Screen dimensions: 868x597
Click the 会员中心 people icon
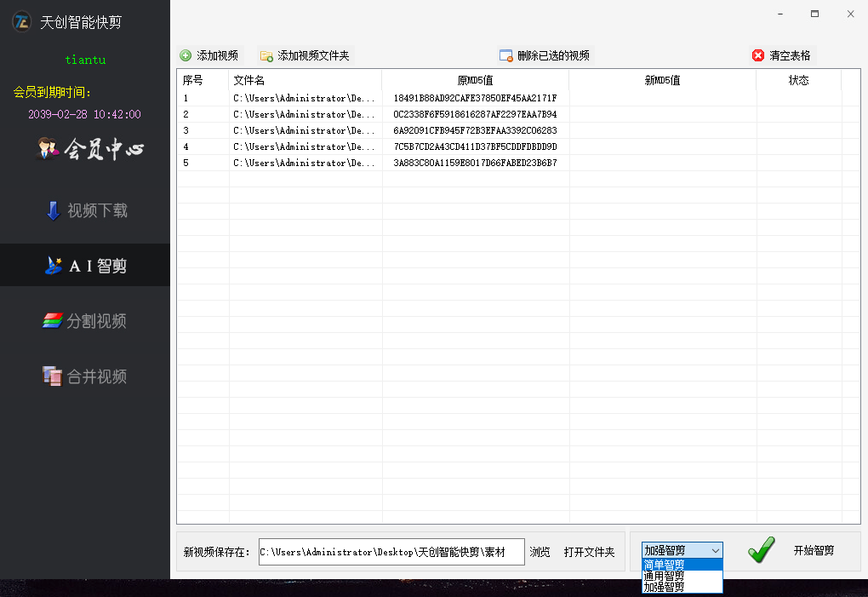click(x=48, y=148)
